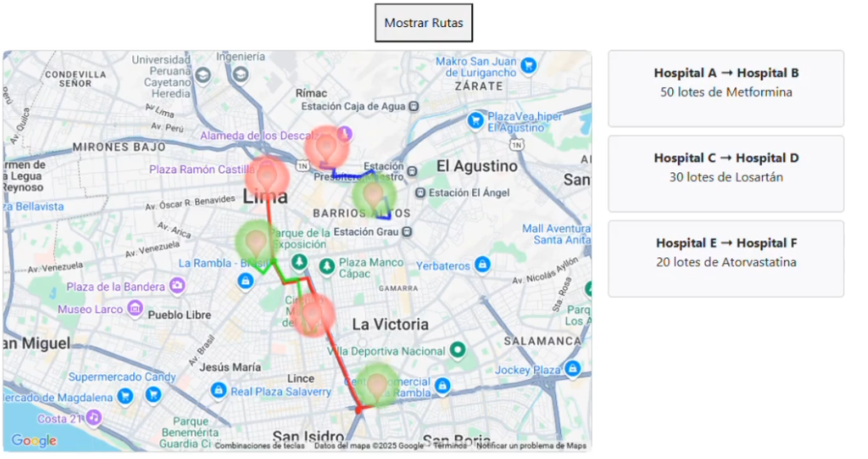Click the green marker above San Isidro
The width and height of the screenshot is (868, 459).
[x=376, y=386]
